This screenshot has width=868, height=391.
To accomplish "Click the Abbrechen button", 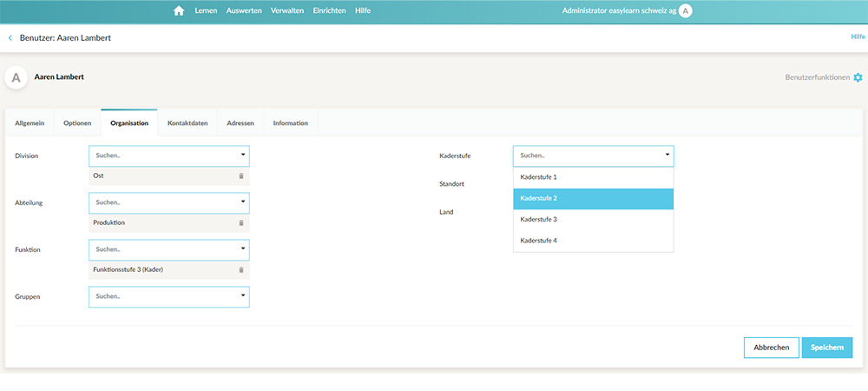I will click(x=771, y=348).
